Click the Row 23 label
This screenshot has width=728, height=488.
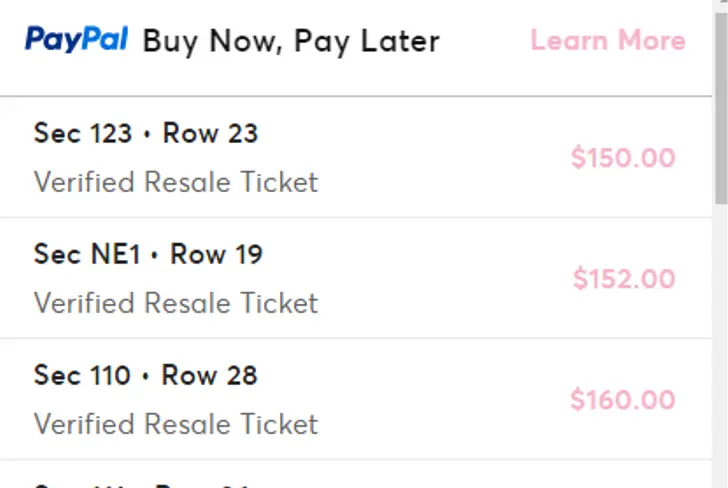[x=210, y=133]
